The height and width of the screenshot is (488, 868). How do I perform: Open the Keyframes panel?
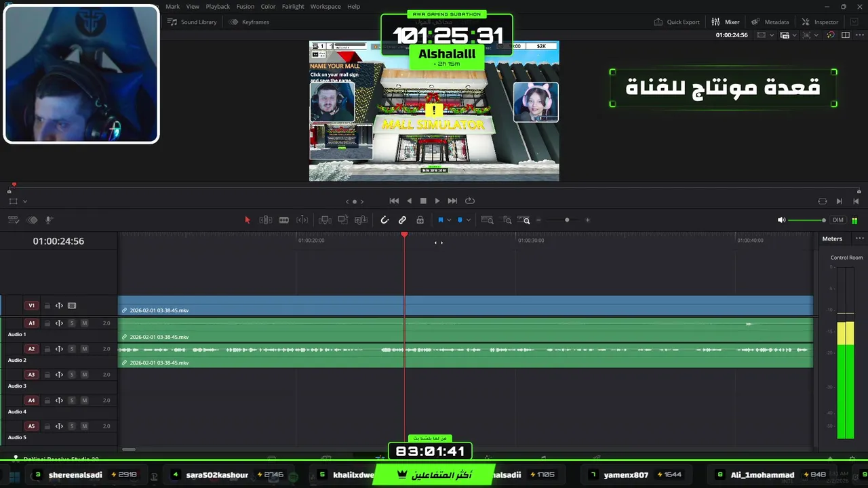(250, 22)
